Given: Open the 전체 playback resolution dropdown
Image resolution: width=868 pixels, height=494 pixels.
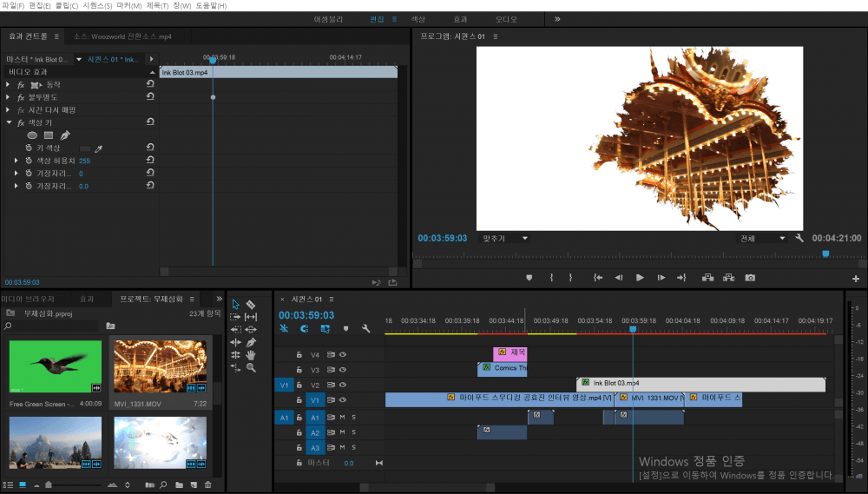Looking at the screenshot, I should (761, 238).
